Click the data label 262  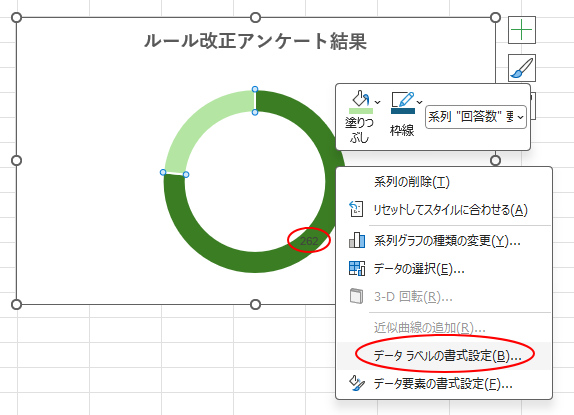[x=309, y=241]
